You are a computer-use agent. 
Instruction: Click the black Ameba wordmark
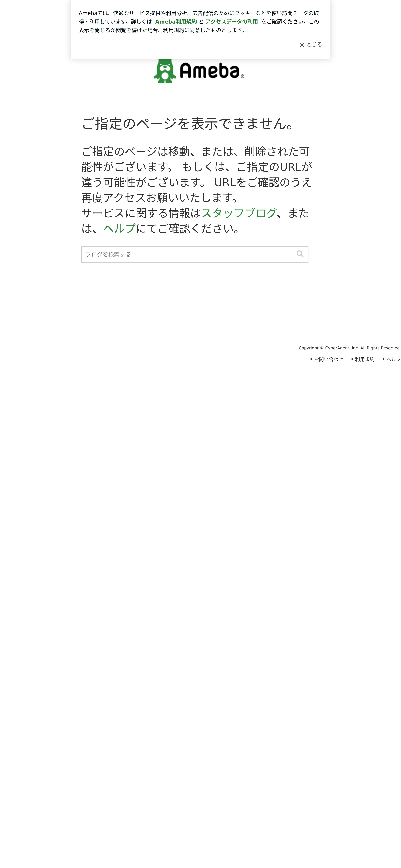(x=209, y=71)
